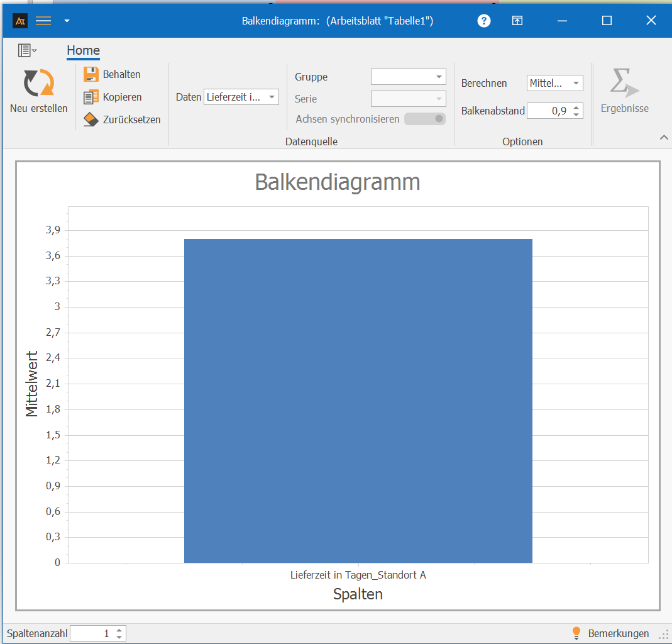Toggle Achsen synchronisieren switch
Screen dimensions: 672x644
click(x=425, y=119)
